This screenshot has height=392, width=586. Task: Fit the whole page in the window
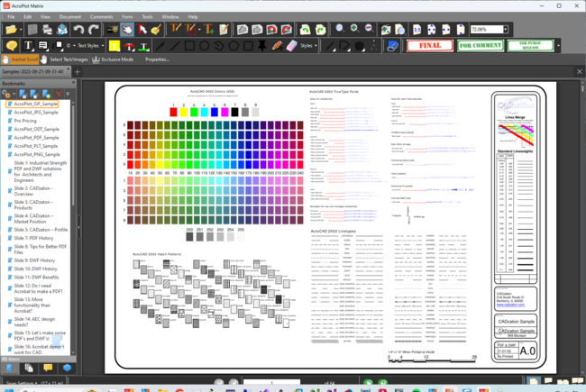click(431, 30)
